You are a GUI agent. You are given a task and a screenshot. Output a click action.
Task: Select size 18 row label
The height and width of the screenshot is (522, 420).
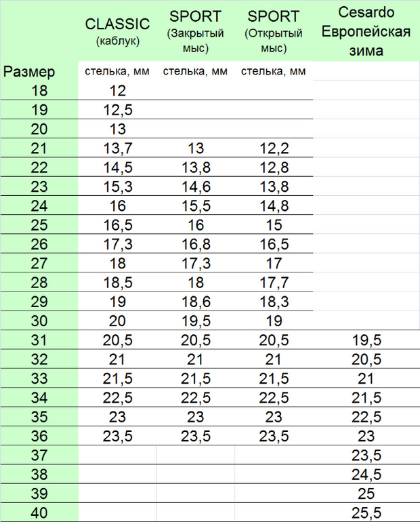click(39, 91)
